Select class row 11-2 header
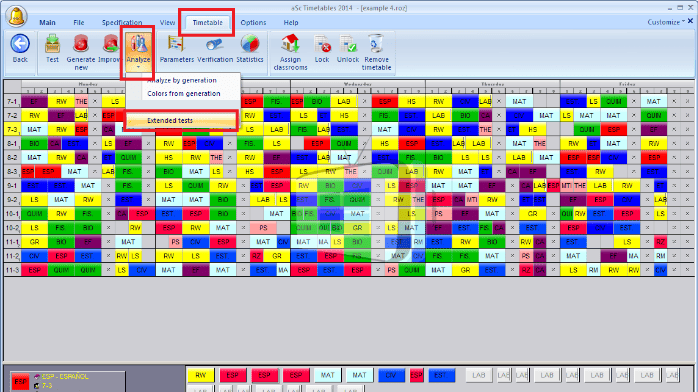Viewport: 698px width, 392px height. click(x=12, y=255)
